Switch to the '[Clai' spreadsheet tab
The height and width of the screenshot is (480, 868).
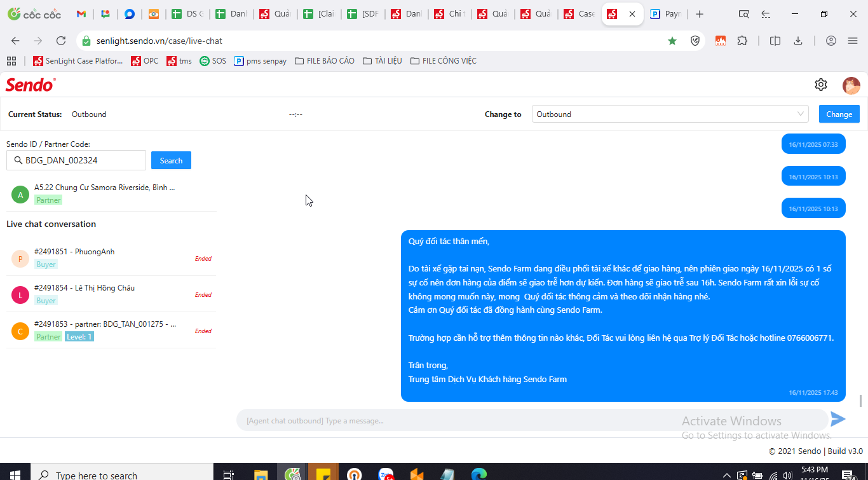tap(320, 14)
